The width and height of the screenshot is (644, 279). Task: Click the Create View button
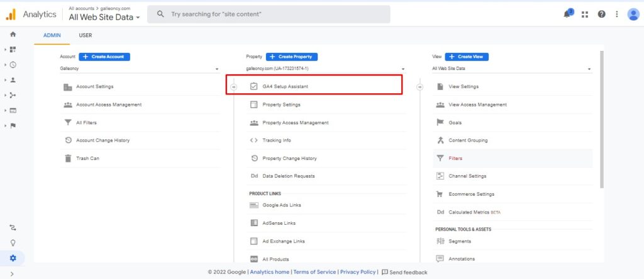[467, 57]
